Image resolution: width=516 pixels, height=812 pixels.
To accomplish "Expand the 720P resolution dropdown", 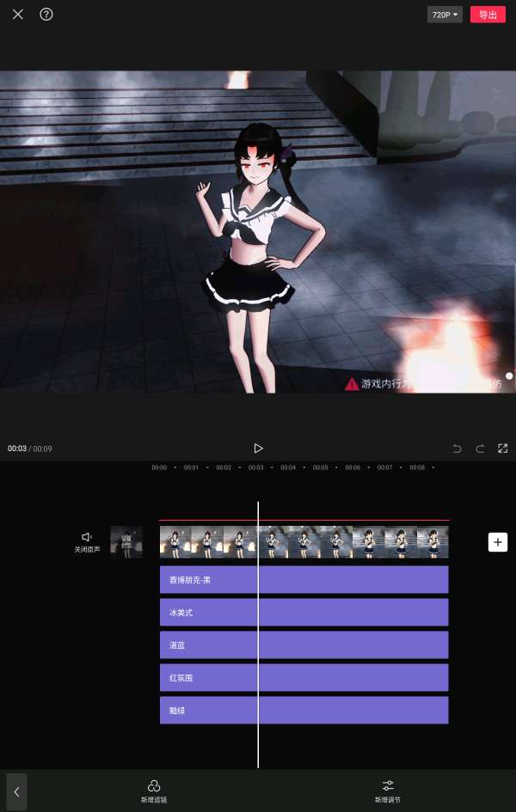I will 445,15.
